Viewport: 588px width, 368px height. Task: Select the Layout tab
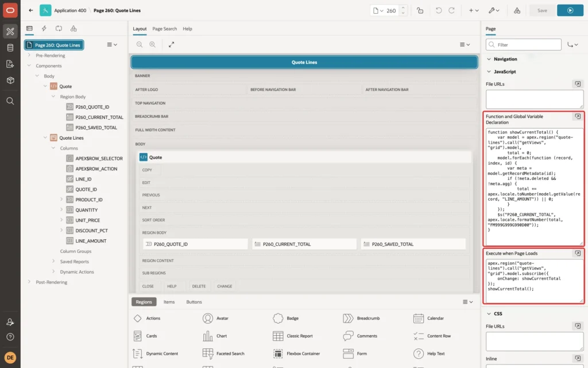(140, 29)
